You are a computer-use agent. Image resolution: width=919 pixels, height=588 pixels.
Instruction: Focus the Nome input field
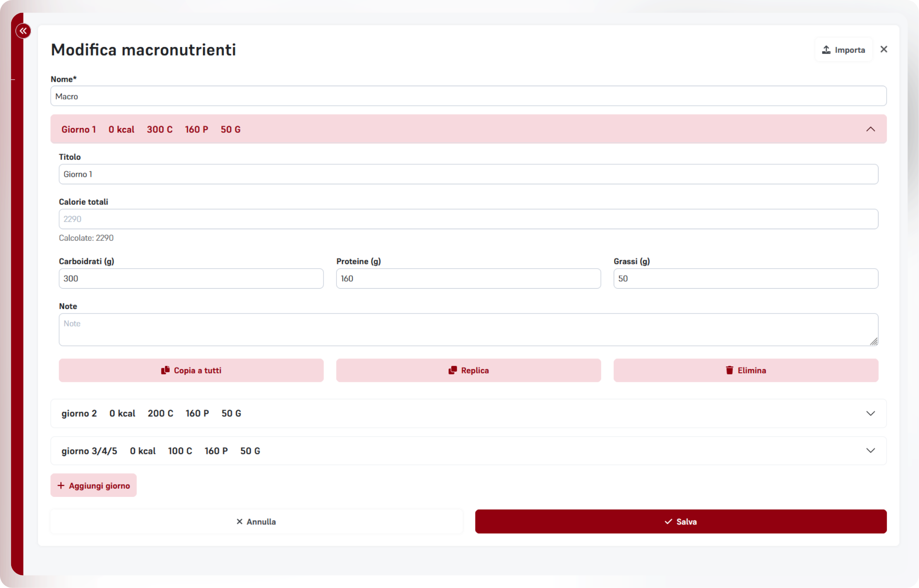pyautogui.click(x=468, y=96)
